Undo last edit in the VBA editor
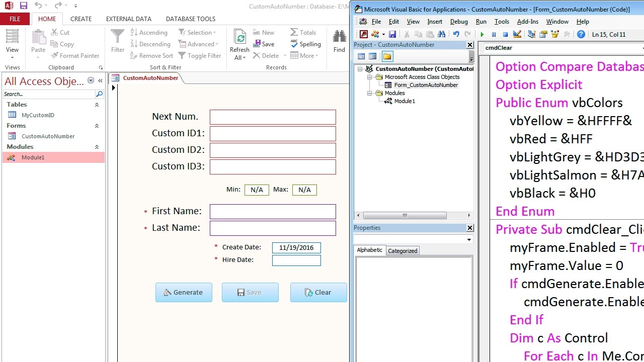 (456, 34)
